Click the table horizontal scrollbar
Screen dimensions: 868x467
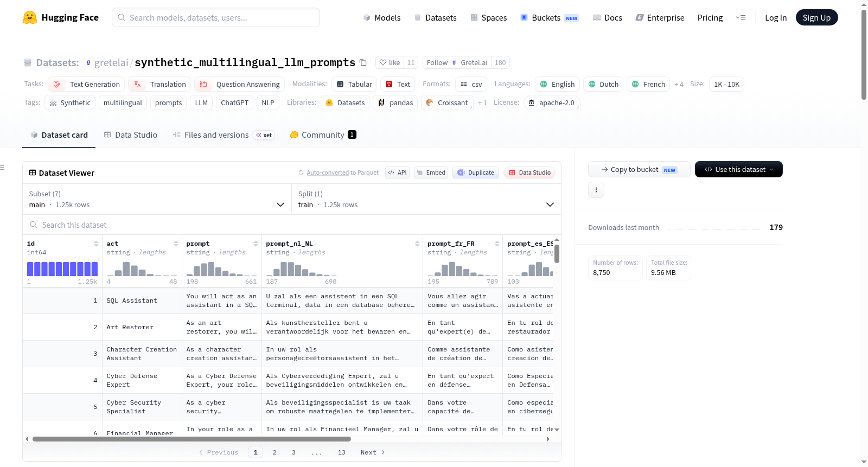[x=192, y=439]
